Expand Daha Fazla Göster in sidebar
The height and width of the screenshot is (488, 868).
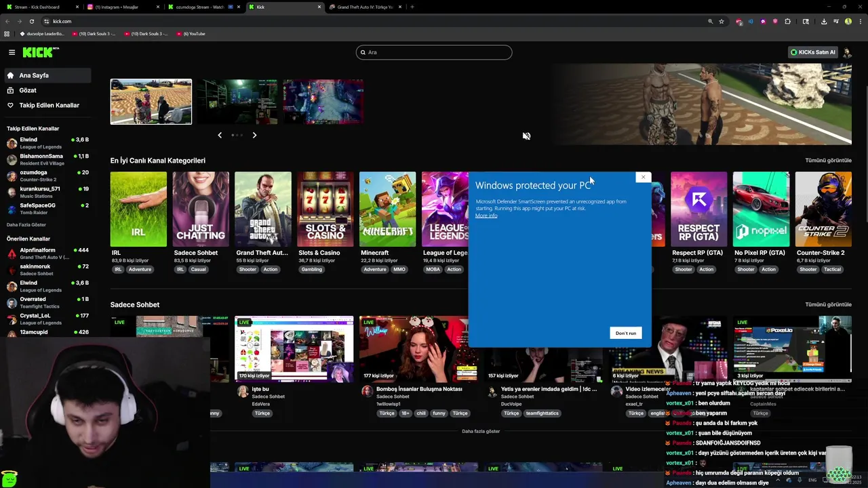coord(26,225)
